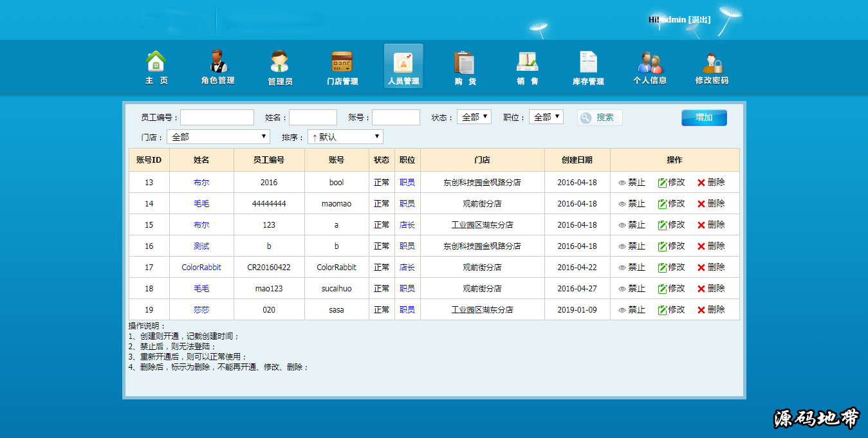868x438 pixels.
Task: Click the 退出 logout link
Action: tap(699, 19)
